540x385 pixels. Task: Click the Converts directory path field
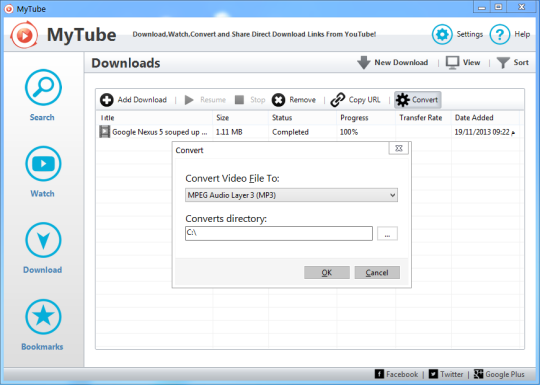point(279,233)
